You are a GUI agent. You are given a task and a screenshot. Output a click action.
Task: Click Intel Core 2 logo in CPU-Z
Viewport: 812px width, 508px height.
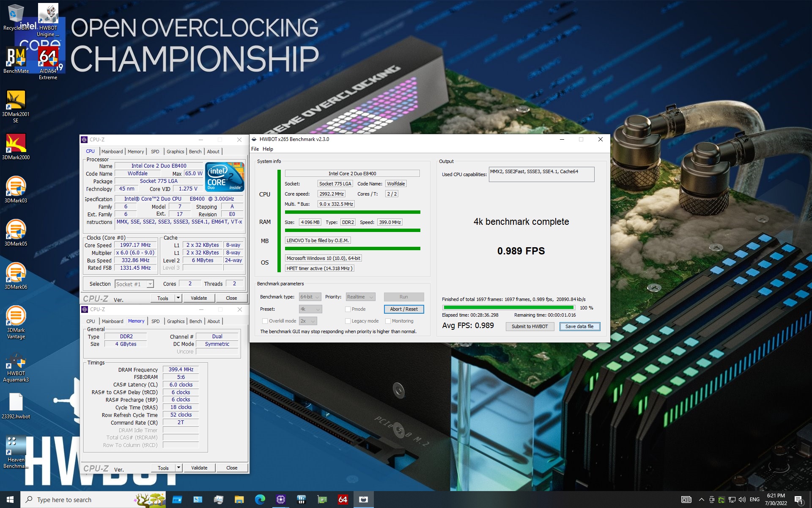point(225,177)
